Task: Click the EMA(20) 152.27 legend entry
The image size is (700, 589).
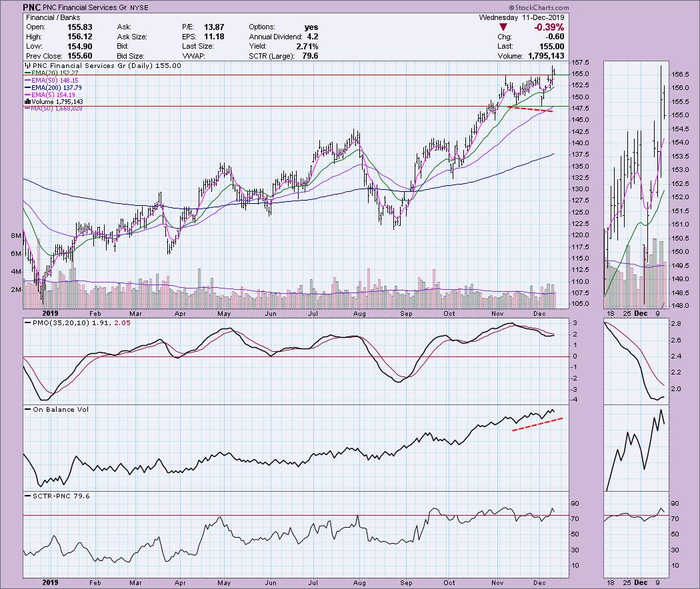Action: coord(51,73)
